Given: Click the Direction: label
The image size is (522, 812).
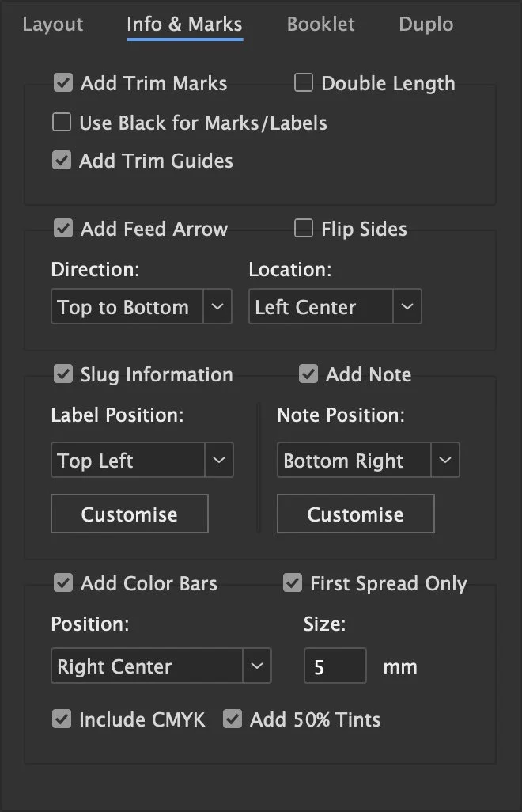Looking at the screenshot, I should tap(95, 270).
